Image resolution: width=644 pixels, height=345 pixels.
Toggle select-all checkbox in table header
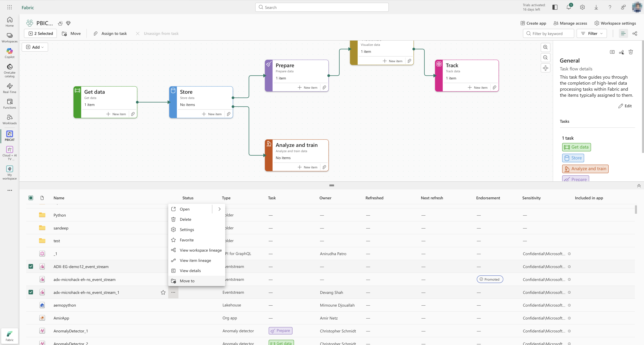(31, 198)
